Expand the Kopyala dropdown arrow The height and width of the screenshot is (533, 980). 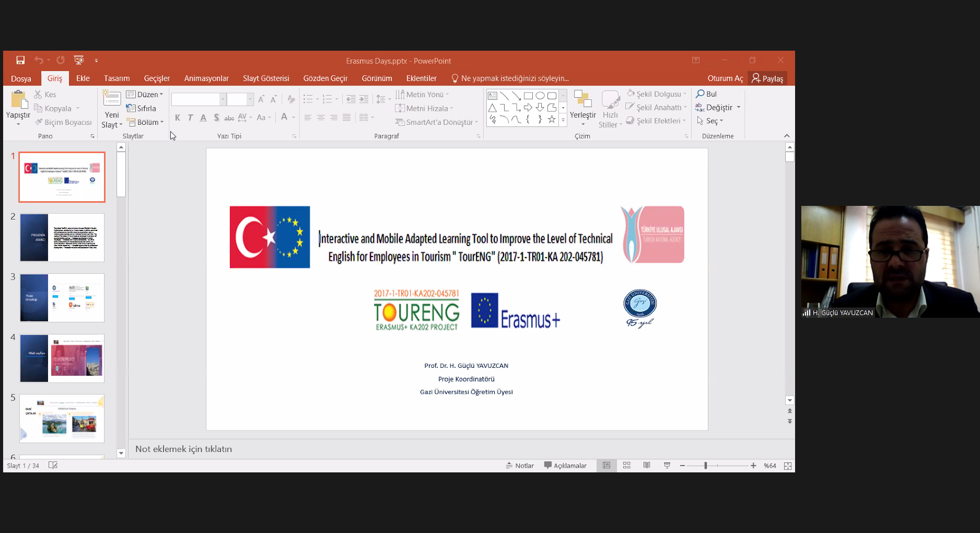[x=78, y=109]
